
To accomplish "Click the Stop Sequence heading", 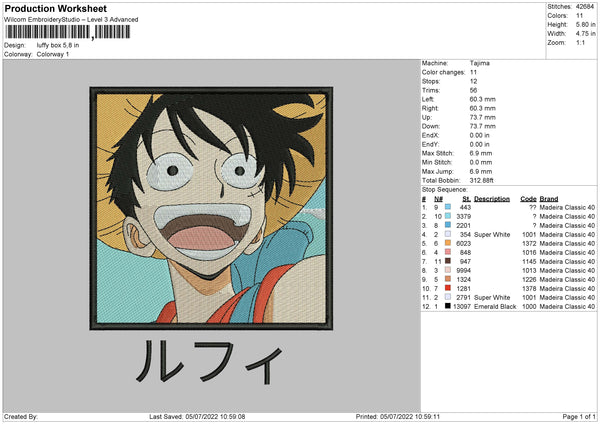I will click(445, 190).
